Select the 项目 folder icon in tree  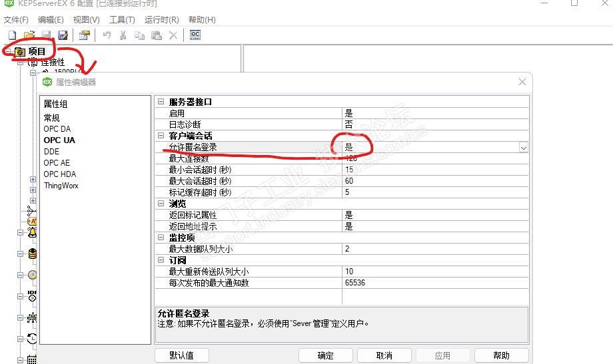point(20,51)
